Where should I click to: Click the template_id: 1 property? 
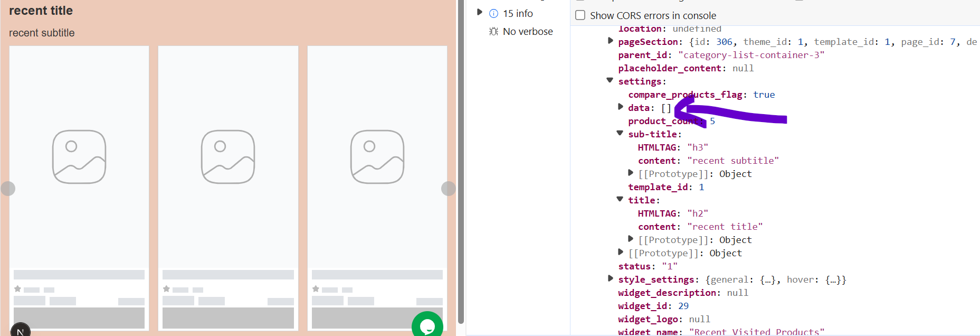coord(666,187)
